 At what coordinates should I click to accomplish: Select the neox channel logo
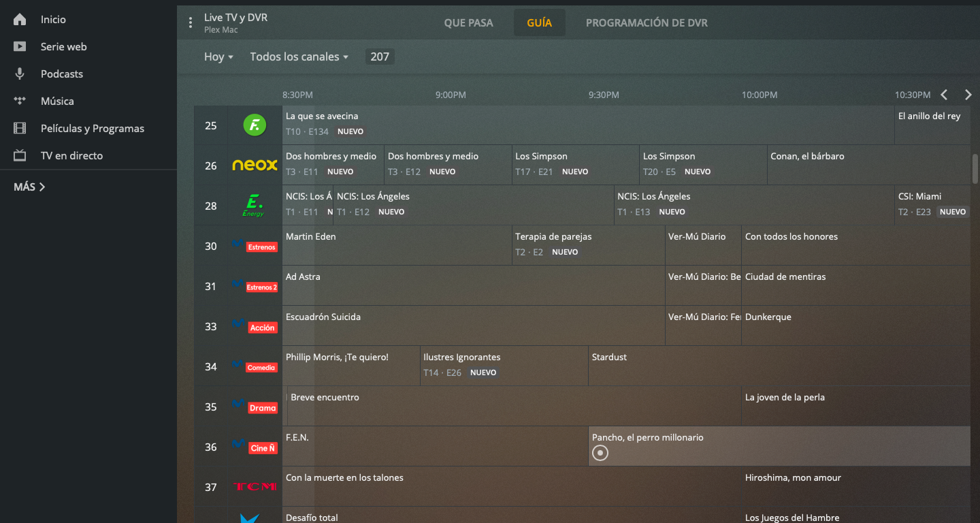255,165
